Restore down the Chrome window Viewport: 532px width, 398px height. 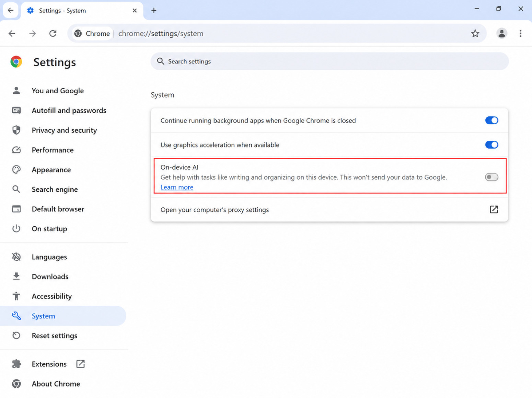pos(499,9)
